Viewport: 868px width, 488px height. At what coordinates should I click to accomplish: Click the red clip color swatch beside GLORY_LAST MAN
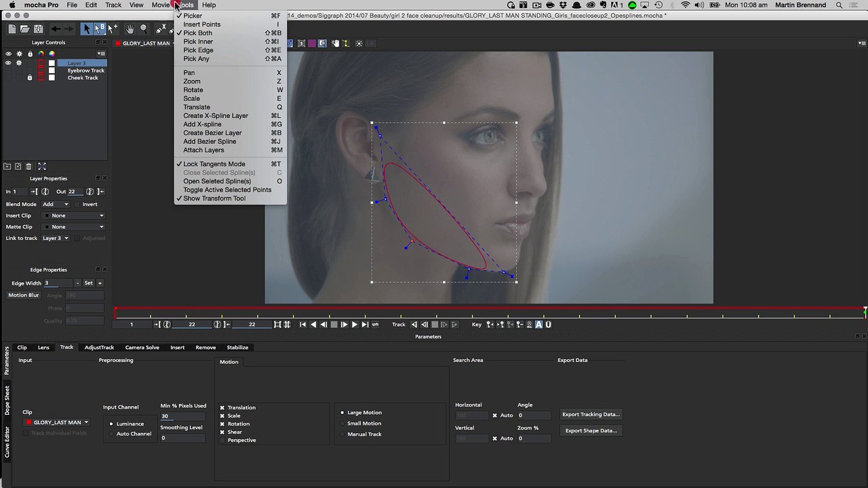[118, 43]
